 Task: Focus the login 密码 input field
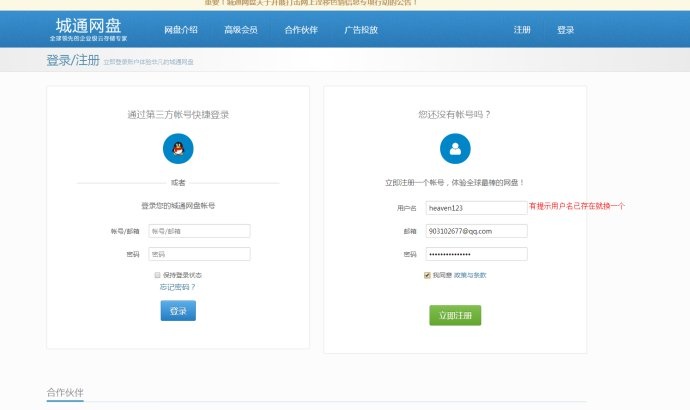coord(199,254)
